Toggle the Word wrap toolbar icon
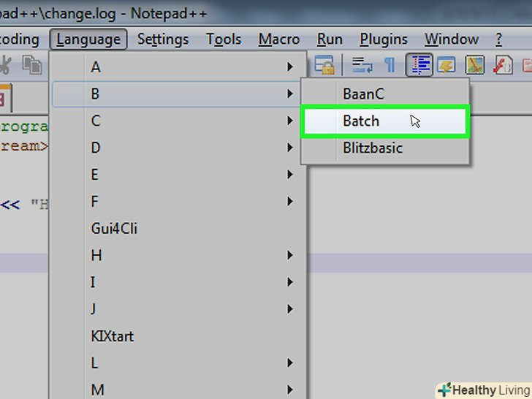The width and height of the screenshot is (532, 399). click(362, 64)
